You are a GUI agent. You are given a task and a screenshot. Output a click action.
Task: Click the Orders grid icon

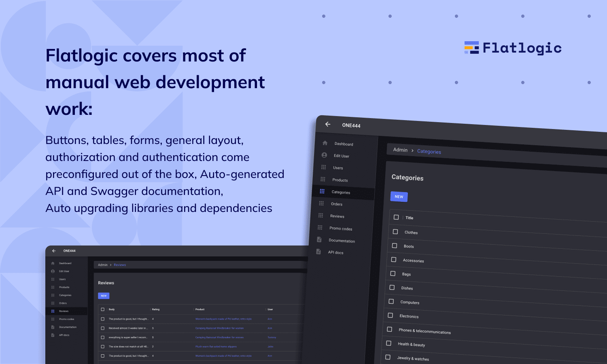[x=321, y=203]
